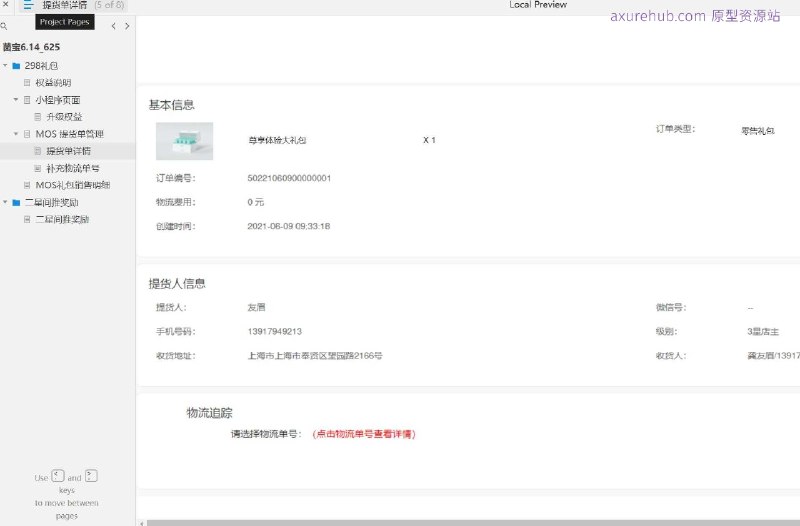The width and height of the screenshot is (800, 526).
Task: Collapse the 298礼包 folder arrow
Action: 5,65
